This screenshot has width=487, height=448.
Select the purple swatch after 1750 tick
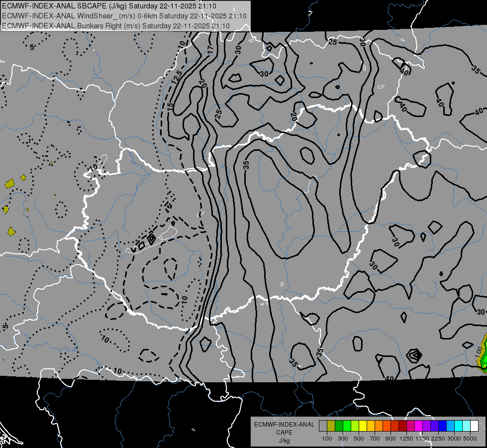click(x=426, y=426)
